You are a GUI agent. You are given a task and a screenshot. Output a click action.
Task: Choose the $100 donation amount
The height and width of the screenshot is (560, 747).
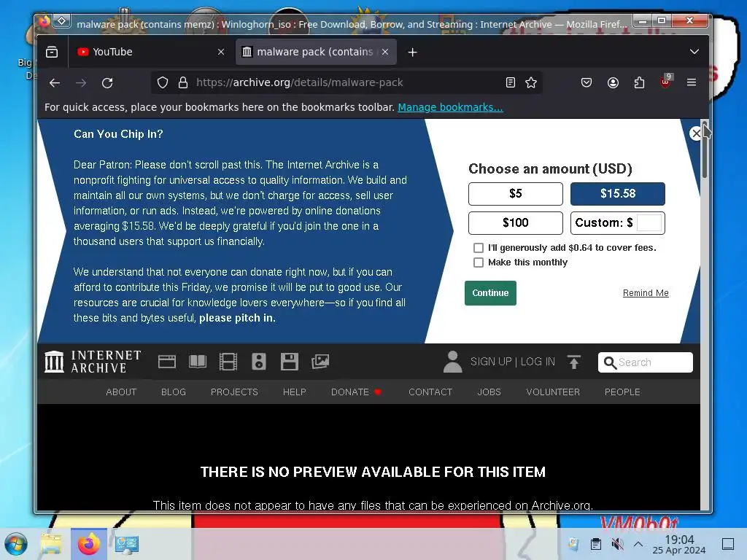point(516,223)
